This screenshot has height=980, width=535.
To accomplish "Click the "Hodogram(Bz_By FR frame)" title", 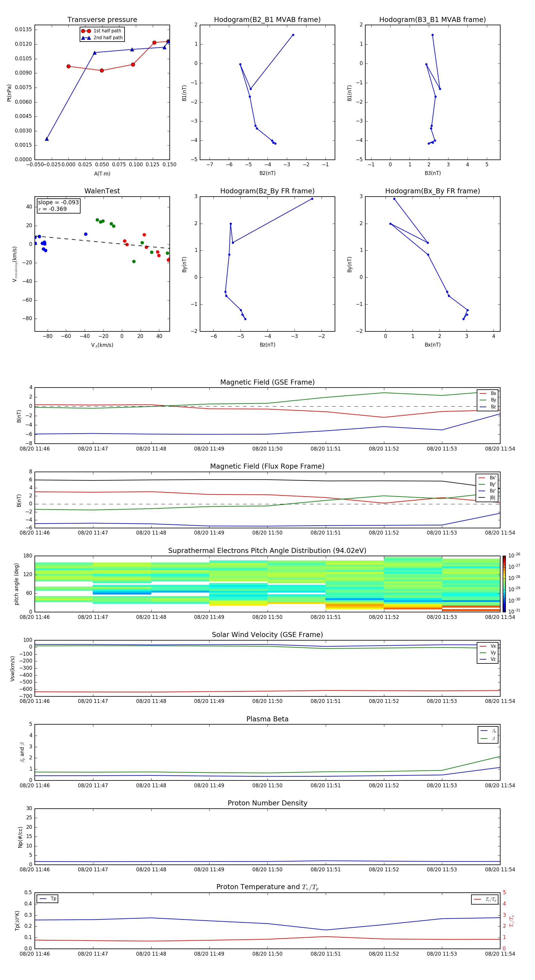I will click(267, 191).
